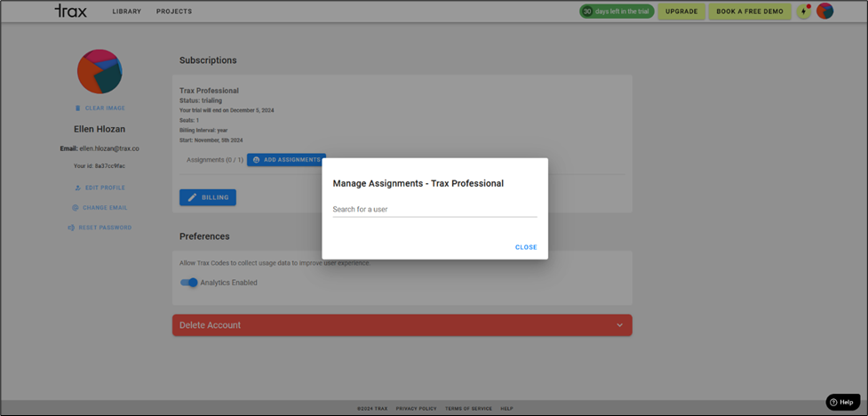868x416 pixels.
Task: Click the question mark Help icon
Action: tap(834, 402)
